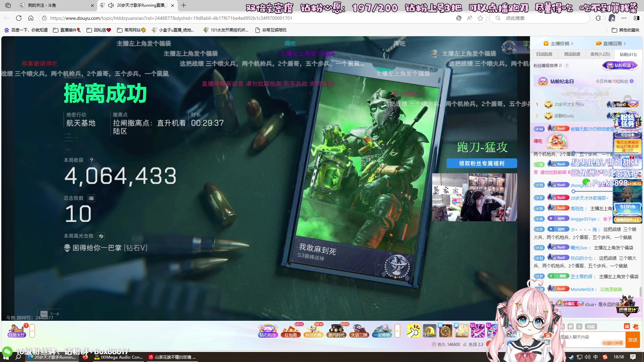
Task: Open the 任务大厅 task hall icon
Action: [x=17, y=331]
